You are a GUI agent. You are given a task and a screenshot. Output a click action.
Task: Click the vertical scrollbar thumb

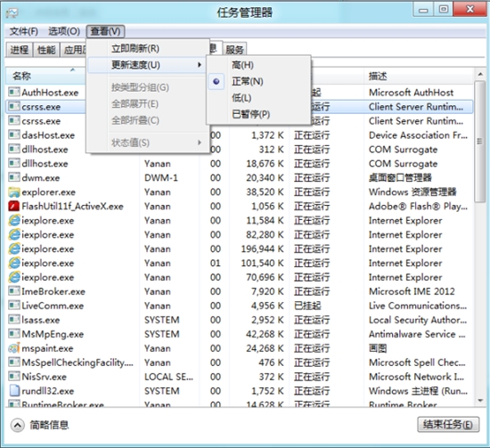[479, 142]
